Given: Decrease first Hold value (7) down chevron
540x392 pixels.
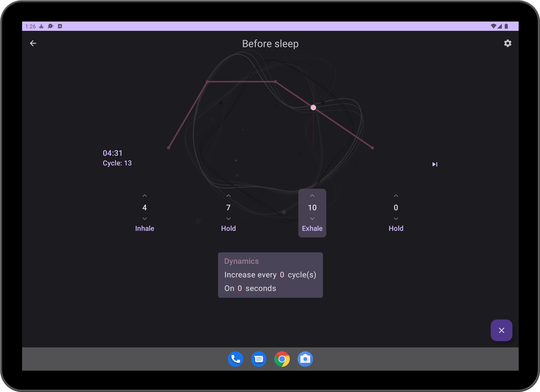Looking at the screenshot, I should [228, 218].
